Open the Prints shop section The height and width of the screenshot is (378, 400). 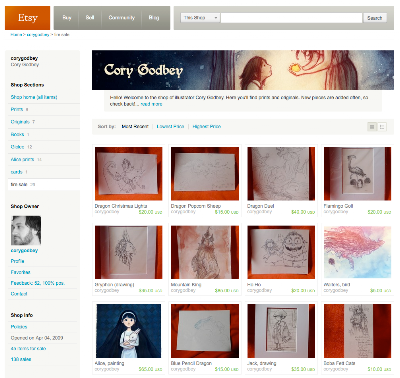tap(17, 109)
